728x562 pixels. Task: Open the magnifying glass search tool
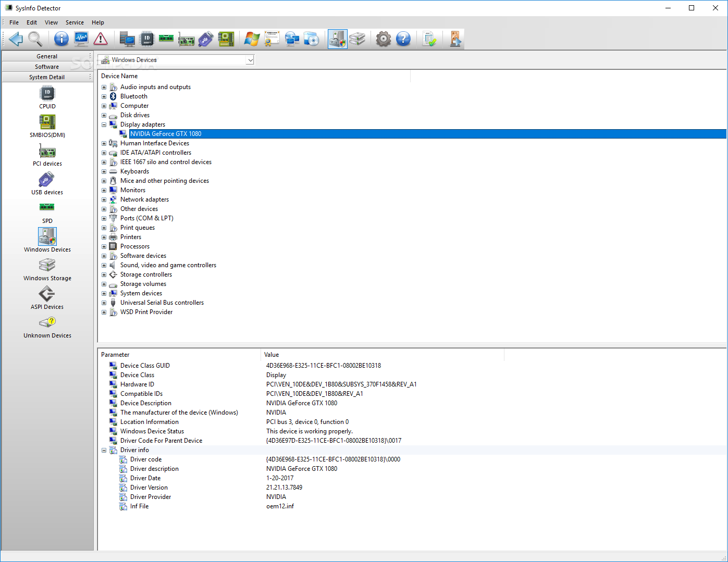click(35, 39)
